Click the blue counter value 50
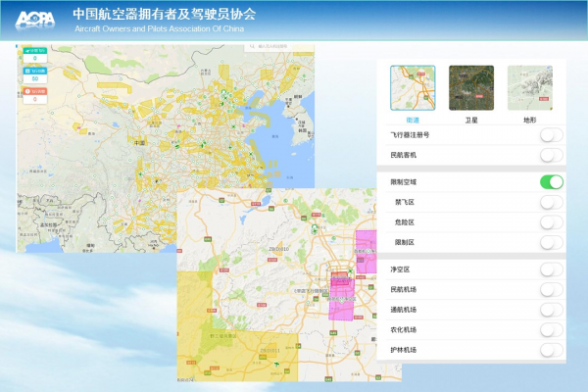The width and height of the screenshot is (588, 392). coord(35,78)
